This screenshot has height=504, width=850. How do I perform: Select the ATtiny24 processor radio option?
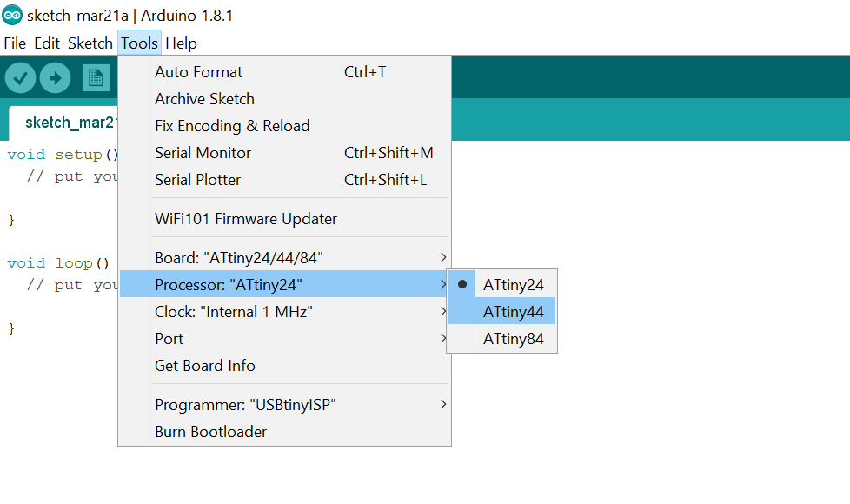(x=502, y=284)
